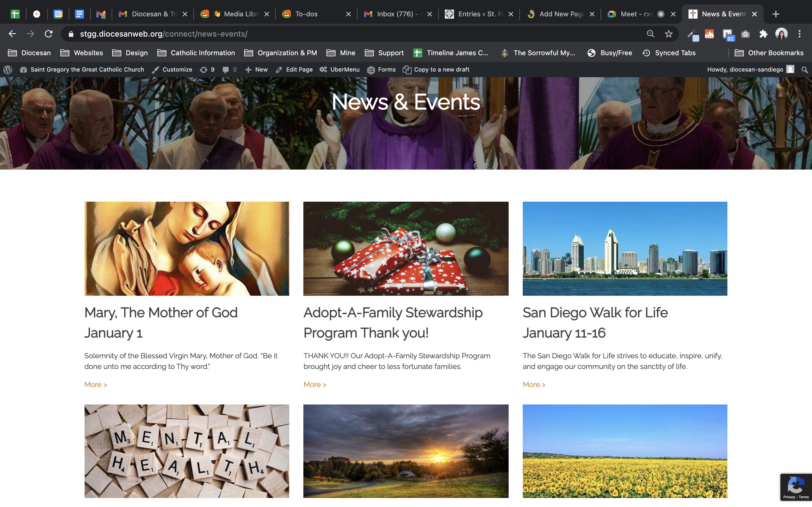
Task: Open the Chrome extensions puzzle icon
Action: 763,34
